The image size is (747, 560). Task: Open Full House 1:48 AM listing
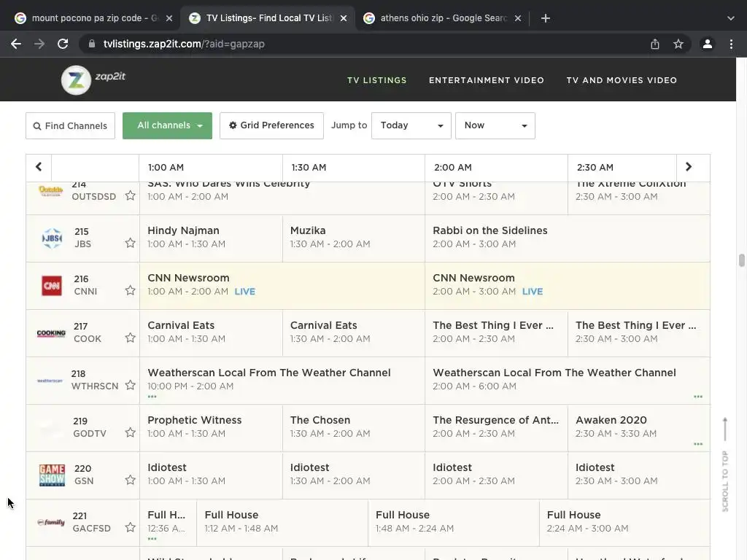pyautogui.click(x=454, y=522)
